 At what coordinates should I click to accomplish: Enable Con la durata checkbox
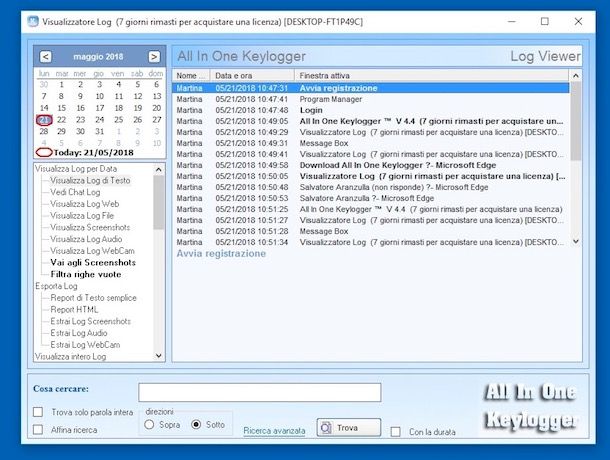tap(395, 432)
